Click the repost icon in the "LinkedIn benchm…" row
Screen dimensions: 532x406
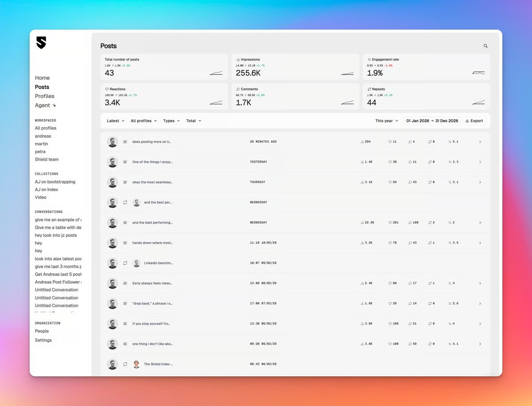coord(125,263)
